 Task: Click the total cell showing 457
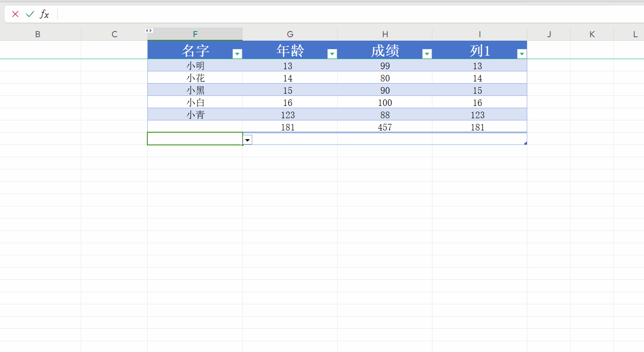(x=385, y=127)
